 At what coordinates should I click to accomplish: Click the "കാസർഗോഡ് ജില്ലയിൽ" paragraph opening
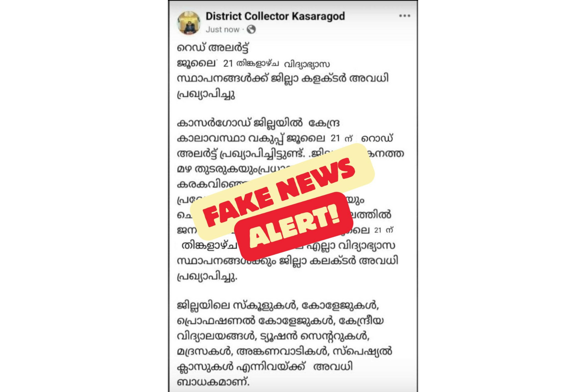[240, 123]
